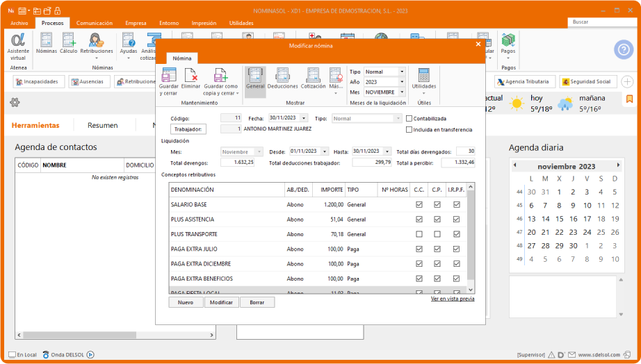Click the plus circle add-shortcut icon
The width and height of the screenshot is (641, 364).
point(627,82)
